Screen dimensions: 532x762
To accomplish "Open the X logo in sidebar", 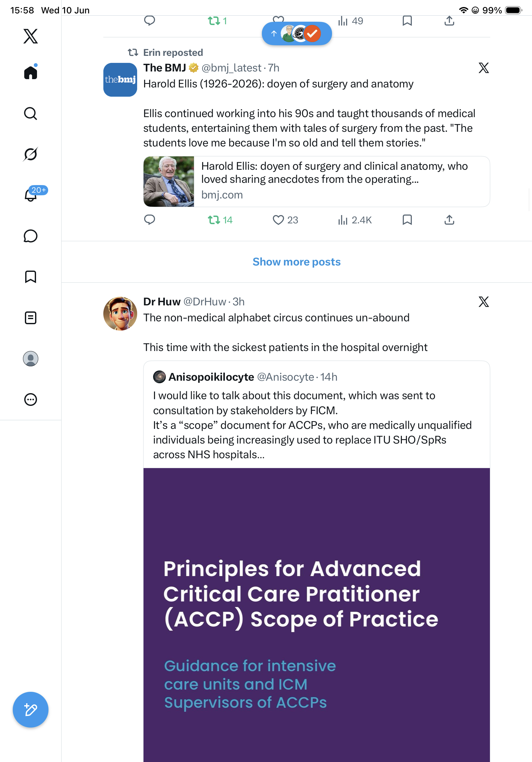I will (31, 36).
